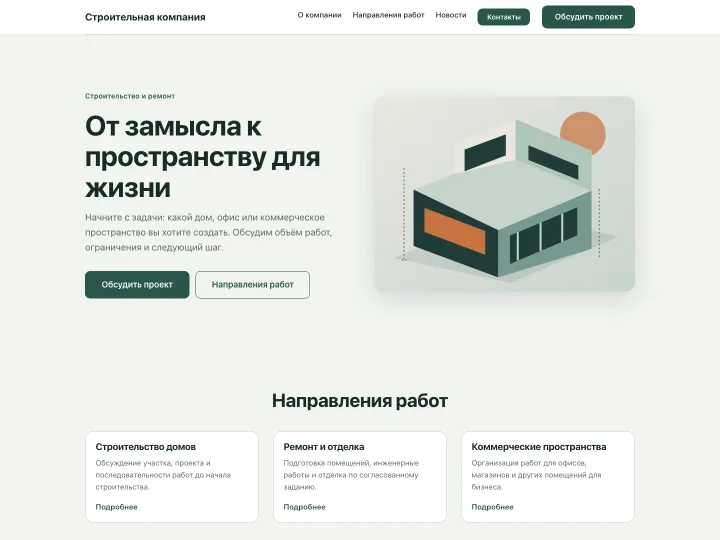Open Подробнее under Коммерческие пространства
This screenshot has height=540, width=720.
[x=492, y=507]
